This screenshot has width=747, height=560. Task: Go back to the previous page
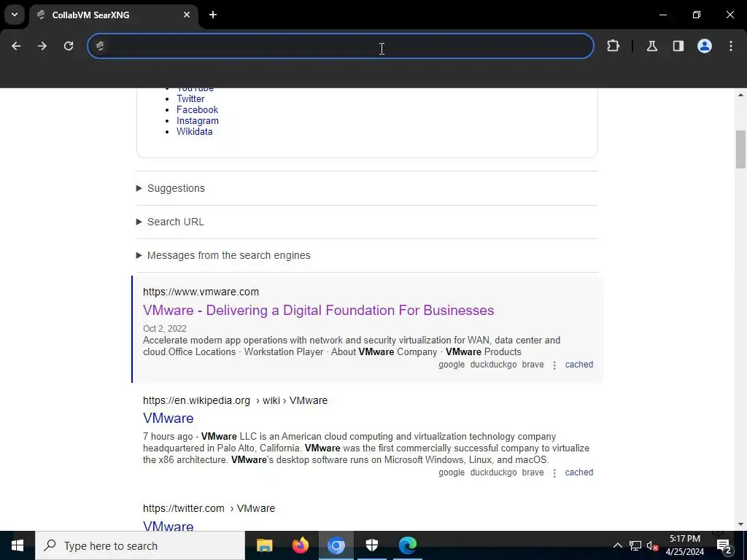tap(16, 46)
